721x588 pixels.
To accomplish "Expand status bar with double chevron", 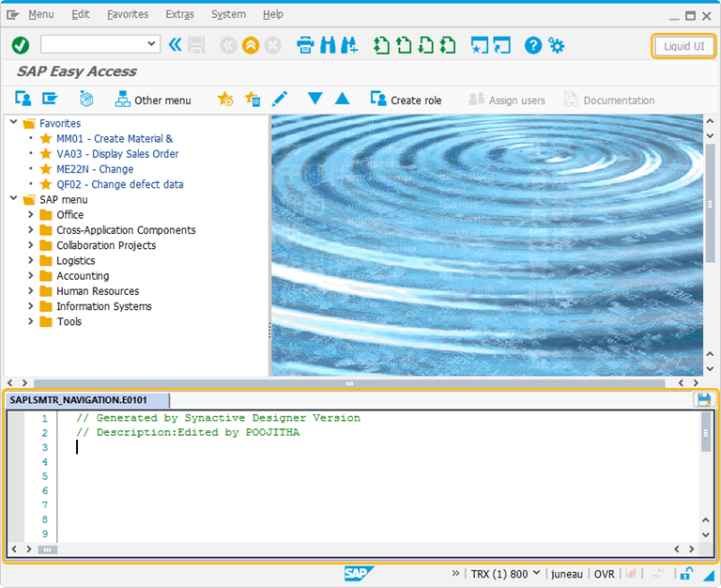I will click(455, 573).
